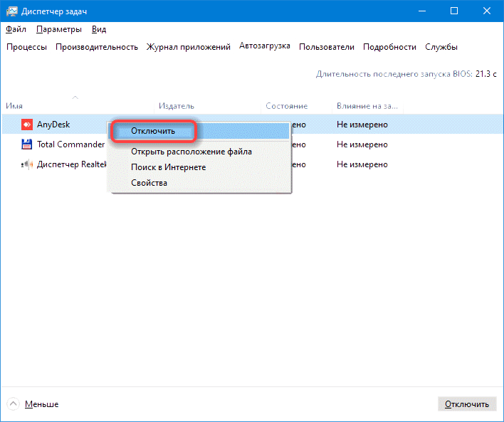The image size is (504, 422).
Task: Click the Task Manager title bar icon
Action: pos(11,11)
